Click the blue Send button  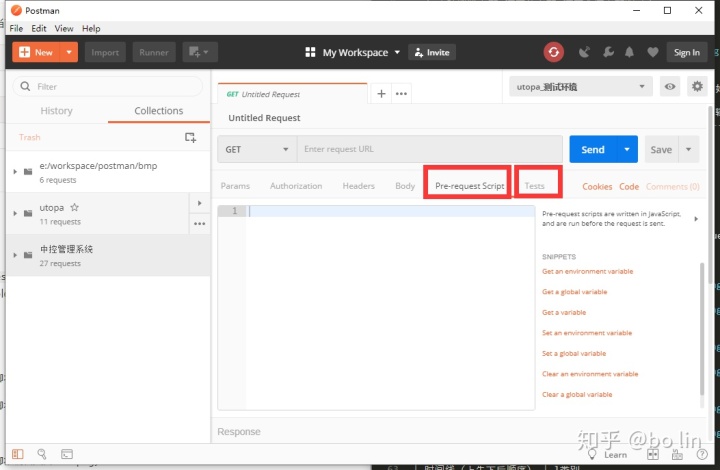point(593,149)
